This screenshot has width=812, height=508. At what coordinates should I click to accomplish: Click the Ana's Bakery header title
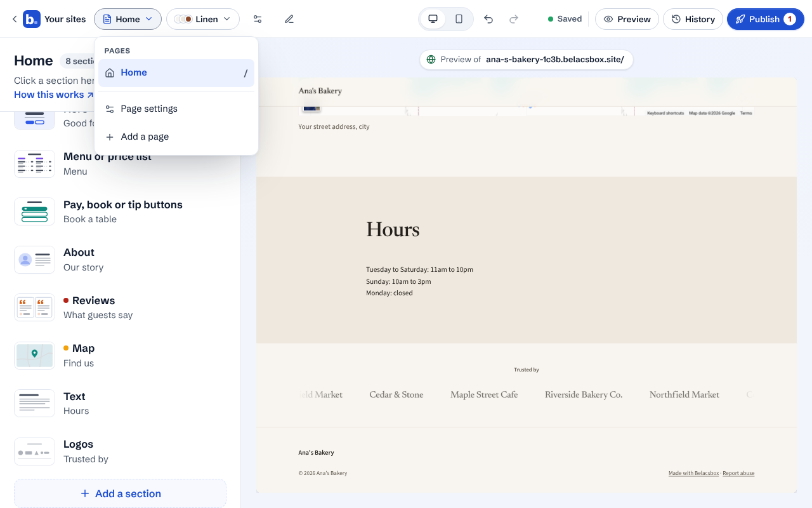320,91
